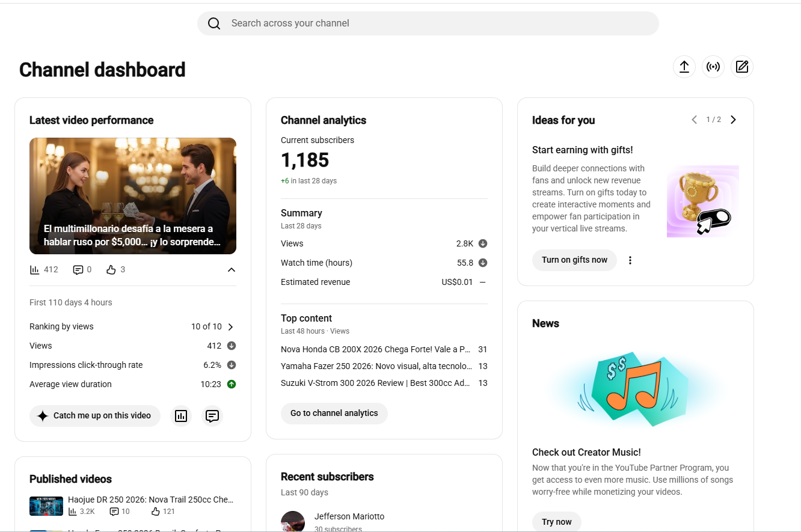The width and height of the screenshot is (801, 532).
Task: Open video analytics bar chart icon button
Action: (x=181, y=416)
